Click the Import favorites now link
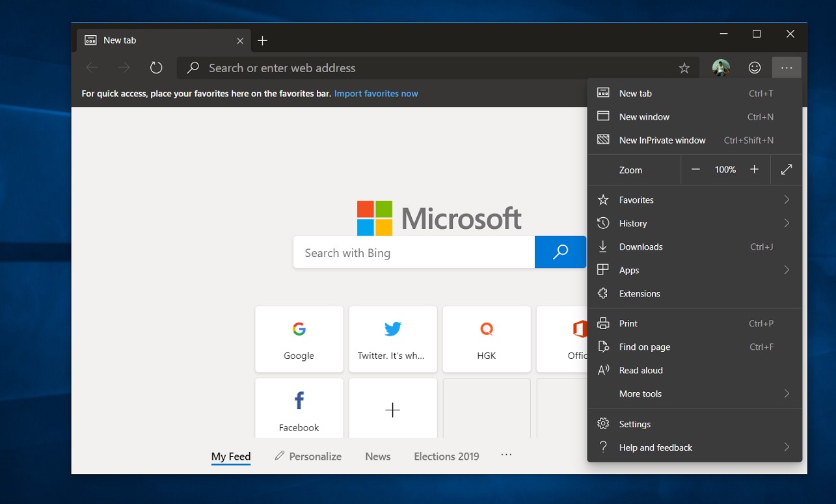 375,93
